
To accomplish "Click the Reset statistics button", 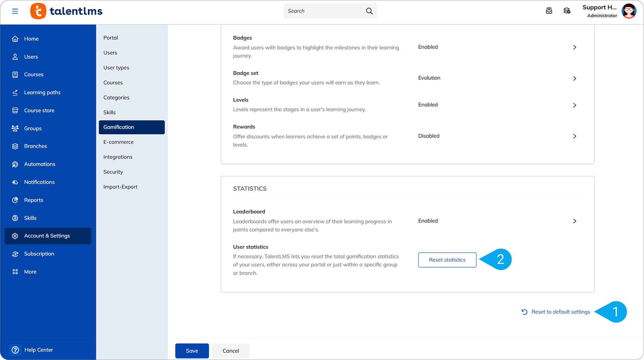I will [447, 260].
